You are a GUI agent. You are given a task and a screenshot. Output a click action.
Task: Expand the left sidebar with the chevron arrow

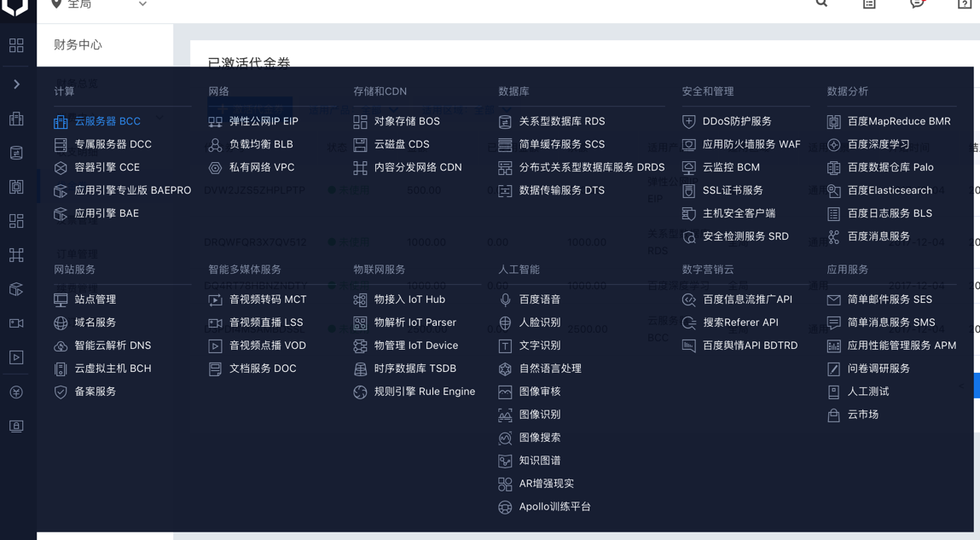[x=17, y=84]
